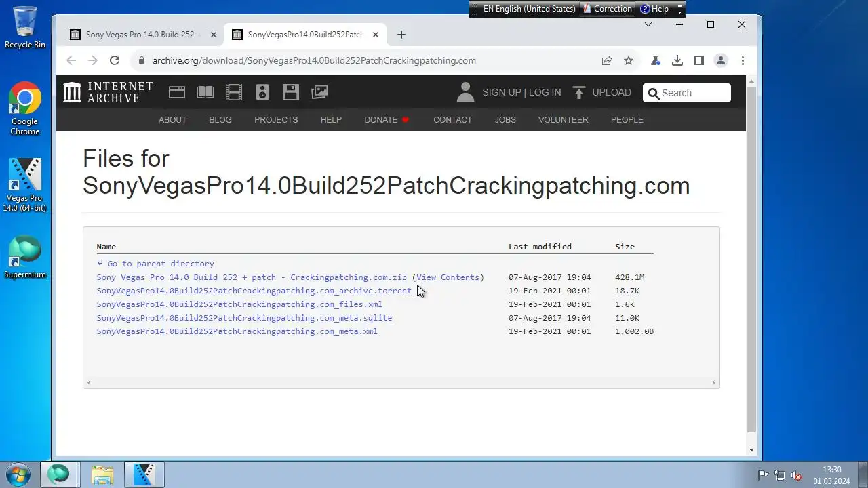Open the PEOPLE menu item
868x488 pixels.
pos(627,119)
